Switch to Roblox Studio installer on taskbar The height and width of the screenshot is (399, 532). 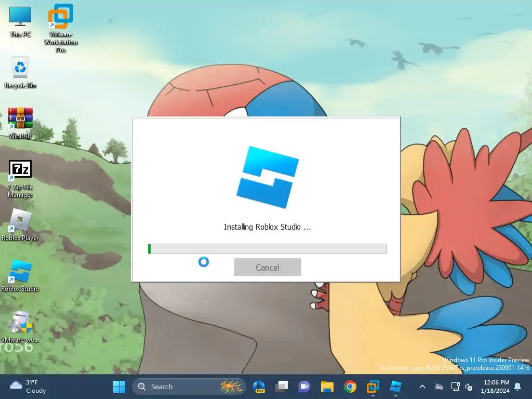coord(395,387)
